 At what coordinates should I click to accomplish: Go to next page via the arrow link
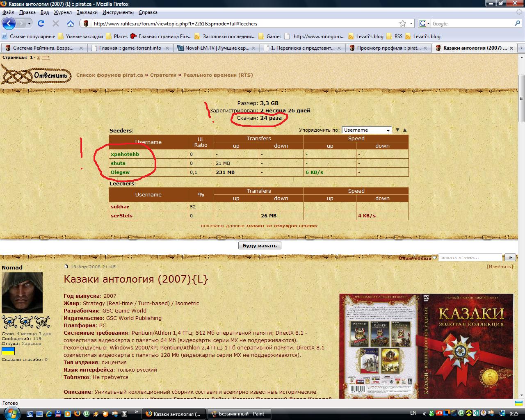(46, 57)
